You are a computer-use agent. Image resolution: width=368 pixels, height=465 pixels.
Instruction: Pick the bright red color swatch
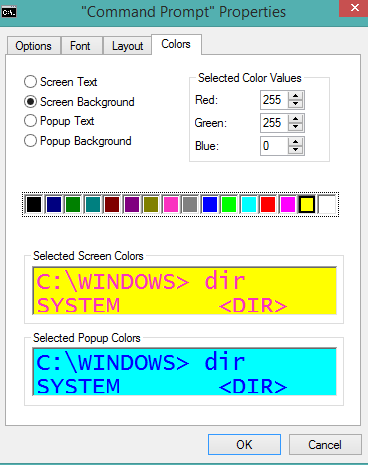tap(268, 204)
